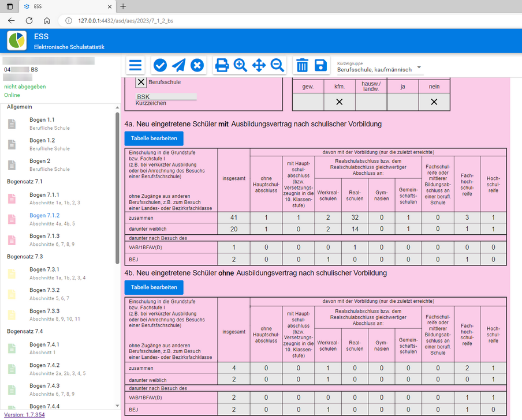The width and height of the screenshot is (522, 420).
Task: Click the yellow document icon beside Bogen 7.3.3
Action: (12, 314)
